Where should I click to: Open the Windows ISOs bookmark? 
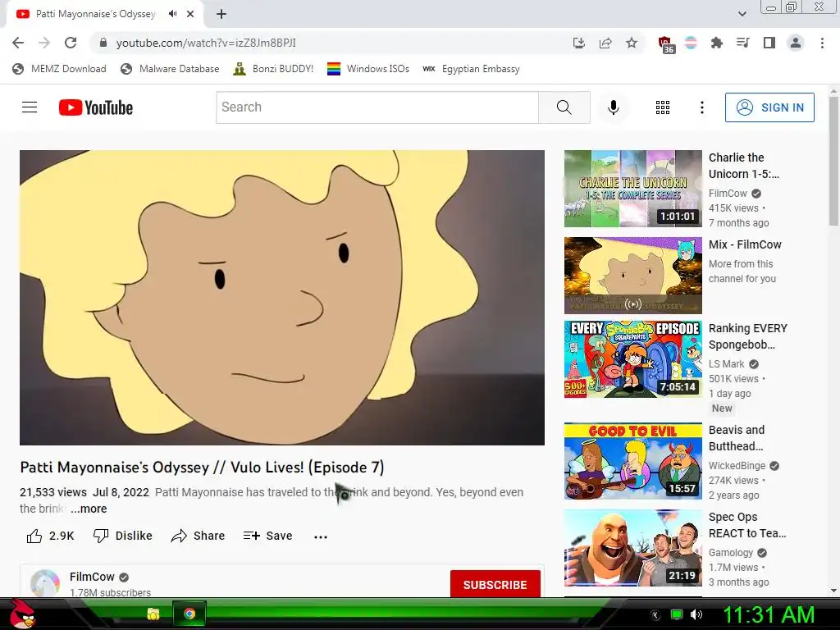[x=368, y=69]
